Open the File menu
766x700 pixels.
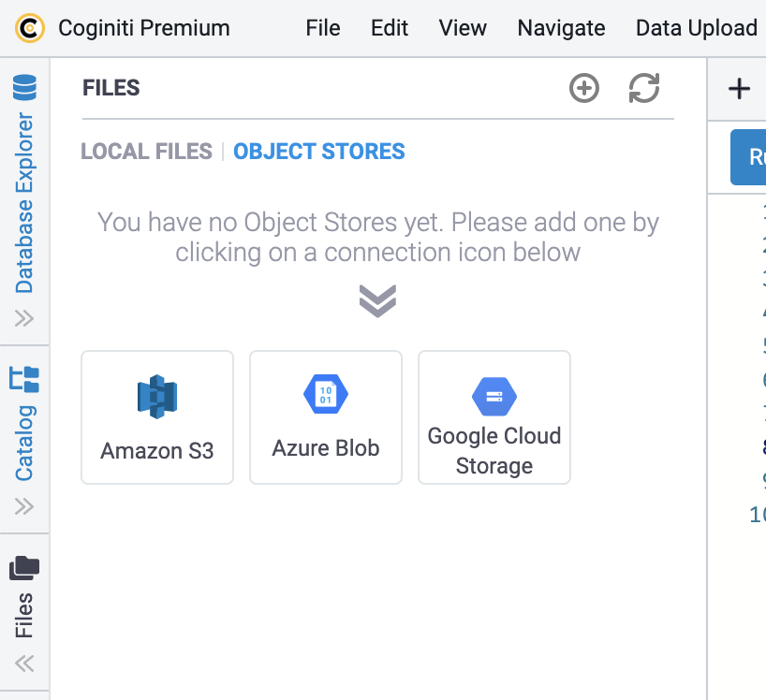[x=322, y=28]
